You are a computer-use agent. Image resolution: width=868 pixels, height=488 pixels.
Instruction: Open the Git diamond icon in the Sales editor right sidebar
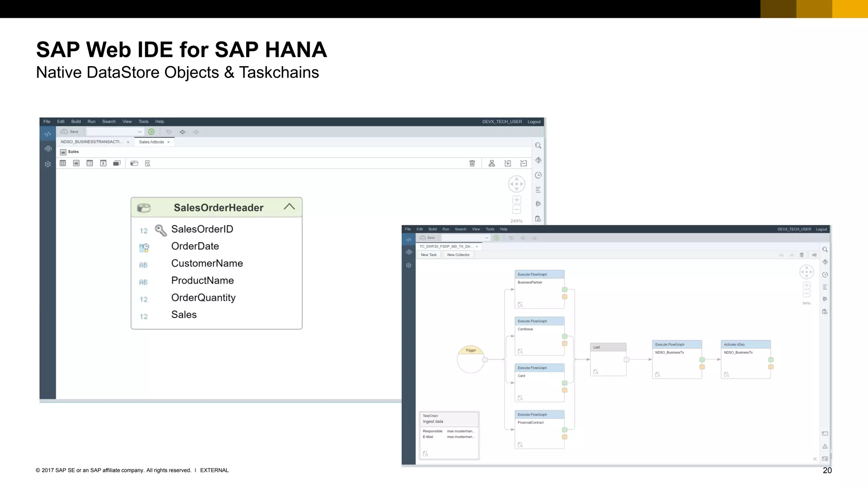pos(538,160)
